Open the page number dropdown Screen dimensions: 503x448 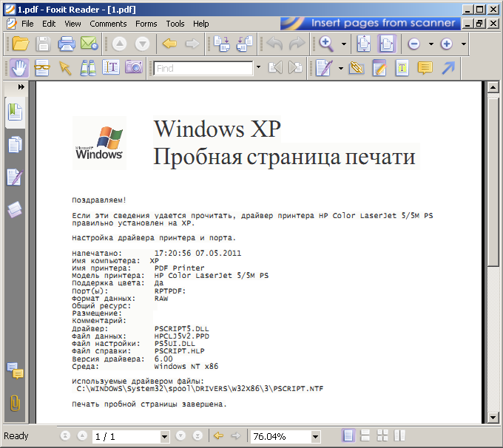pos(164,436)
